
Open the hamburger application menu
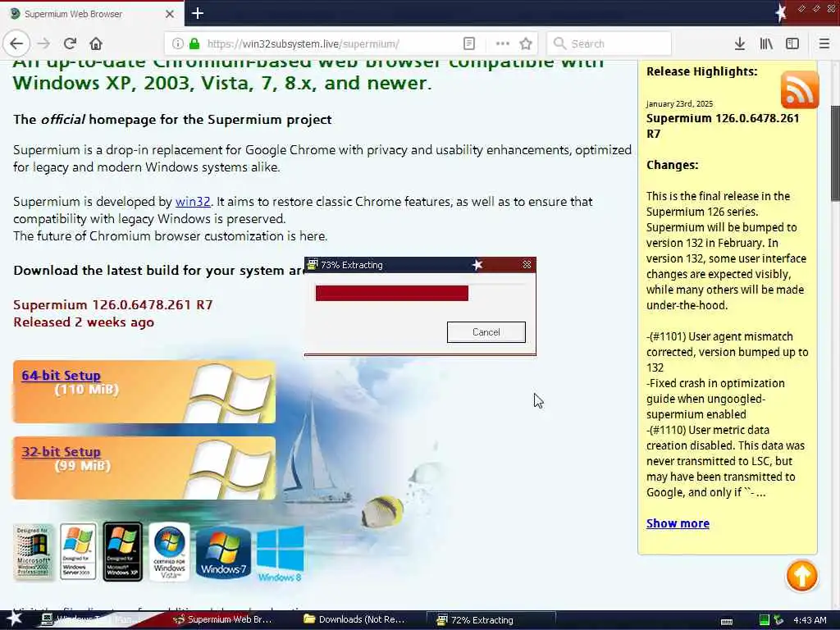click(824, 43)
